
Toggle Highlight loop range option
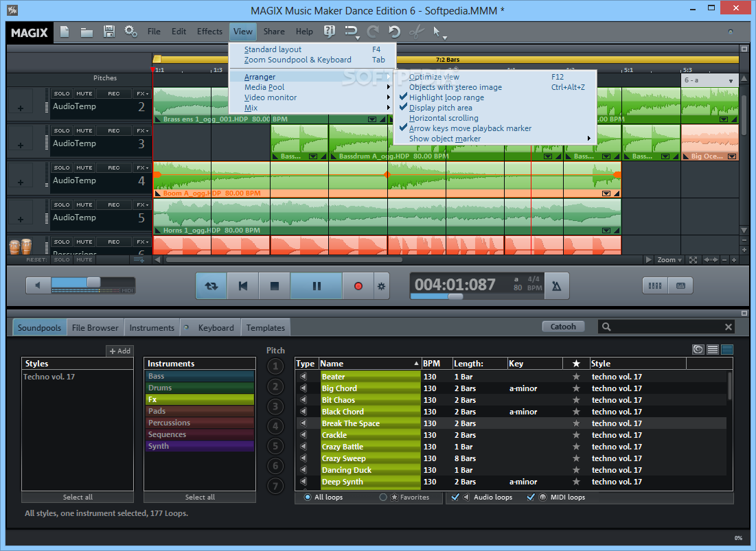click(x=446, y=97)
